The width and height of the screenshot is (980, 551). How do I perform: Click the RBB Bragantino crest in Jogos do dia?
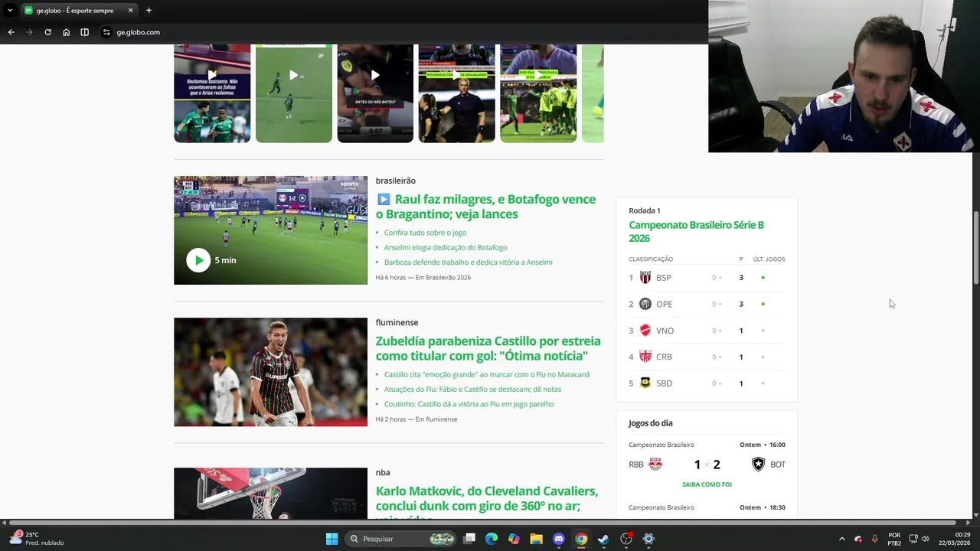pyautogui.click(x=655, y=465)
